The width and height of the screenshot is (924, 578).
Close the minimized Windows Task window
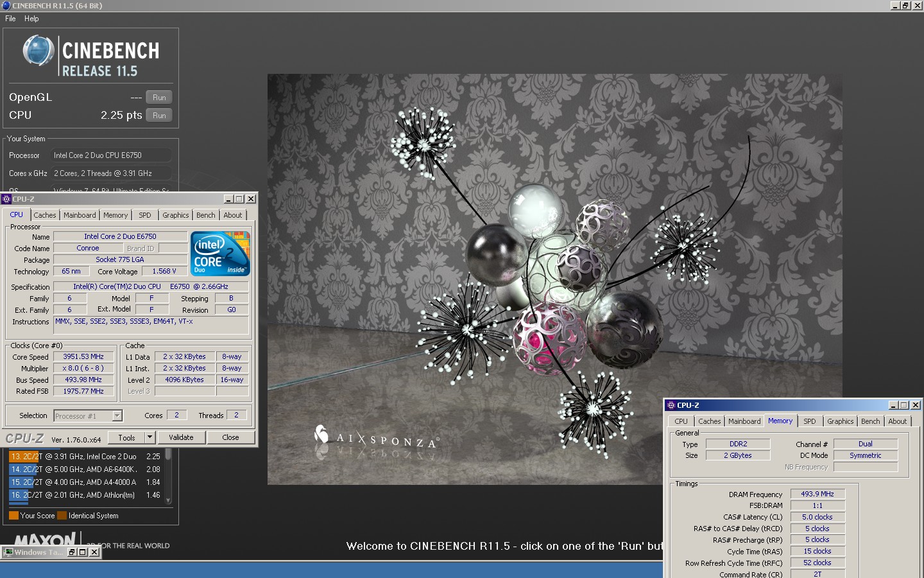pyautogui.click(x=94, y=552)
